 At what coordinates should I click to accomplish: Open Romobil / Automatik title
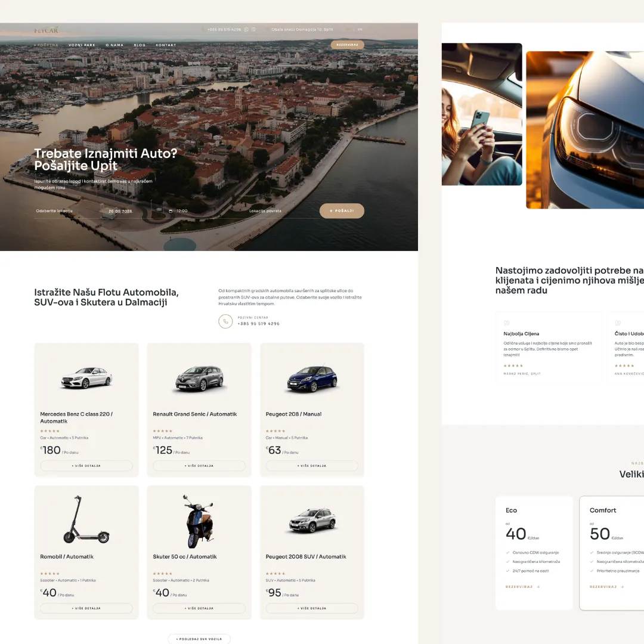[x=67, y=556]
